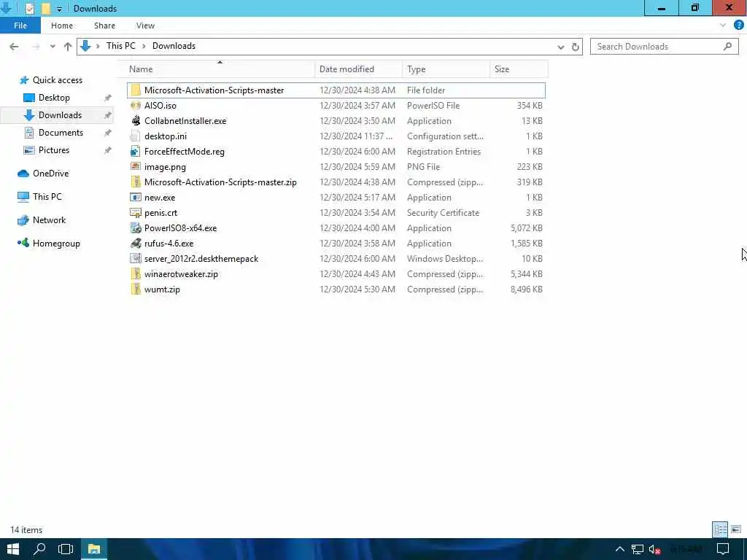Select the image.png picture icon
Viewport: 747px width, 560px height.
pyautogui.click(x=136, y=167)
